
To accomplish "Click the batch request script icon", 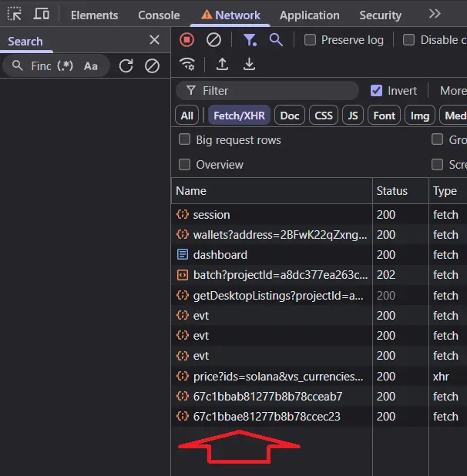I will pyautogui.click(x=183, y=275).
